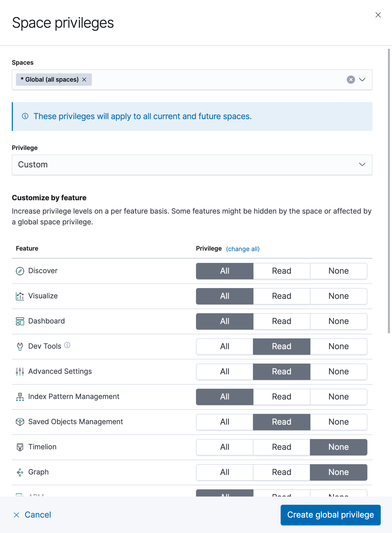
Task: Set Graph privilege to All
Action: (x=225, y=472)
